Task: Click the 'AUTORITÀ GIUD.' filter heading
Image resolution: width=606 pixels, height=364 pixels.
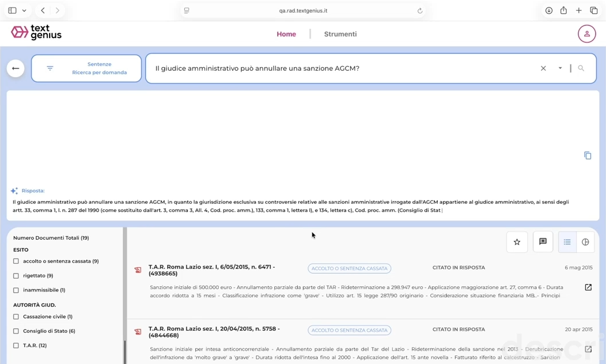Action: [35, 305]
